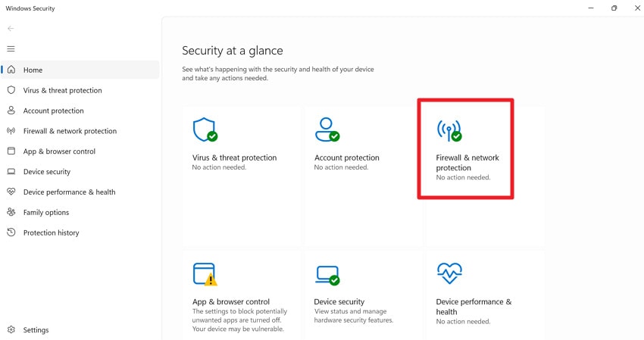The image size is (644, 340).
Task: Click the heart icon beside Device performance & health
Action: pos(11,192)
